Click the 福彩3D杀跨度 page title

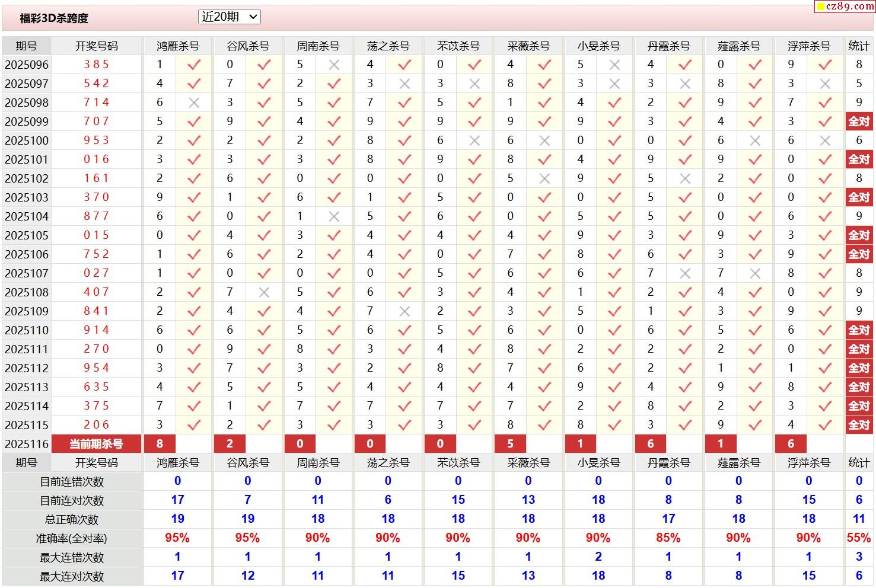click(54, 18)
